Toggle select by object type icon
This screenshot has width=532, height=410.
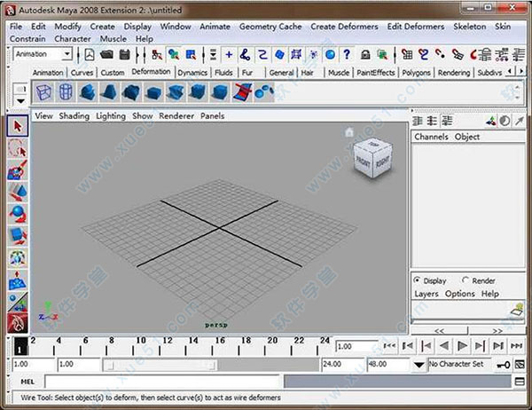pyautogui.click(x=174, y=54)
